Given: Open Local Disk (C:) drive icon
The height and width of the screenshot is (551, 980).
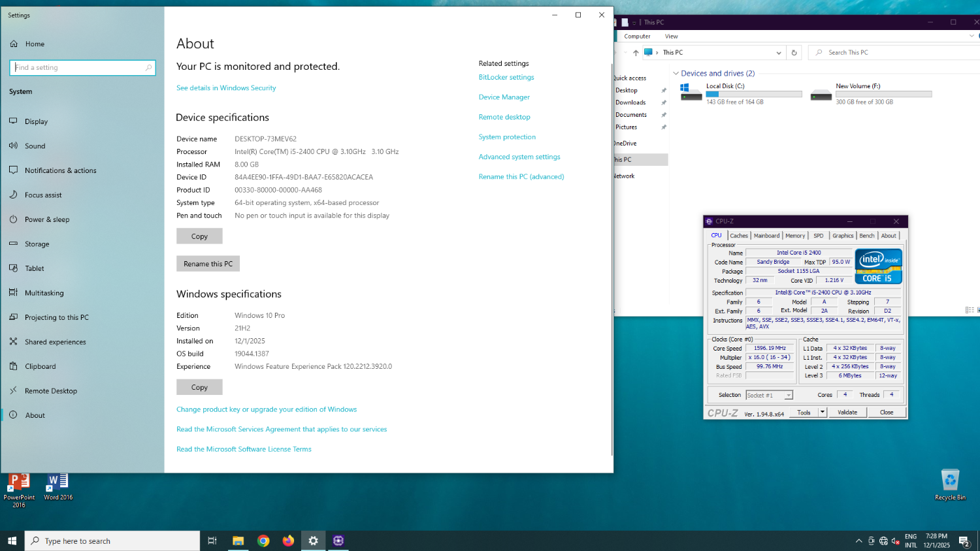Looking at the screenshot, I should tap(691, 93).
